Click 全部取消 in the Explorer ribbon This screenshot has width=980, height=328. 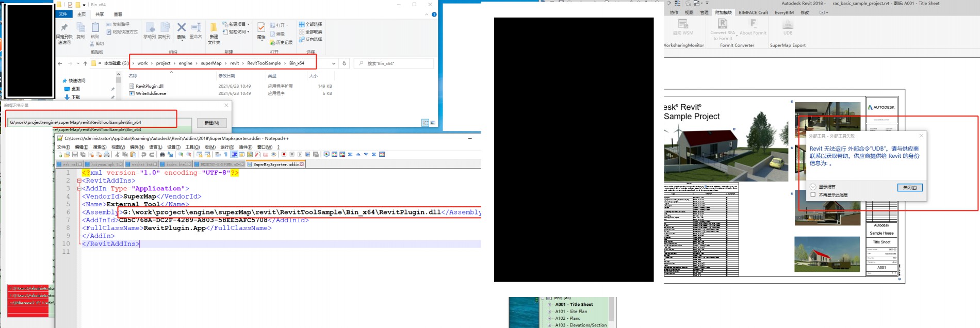click(311, 32)
